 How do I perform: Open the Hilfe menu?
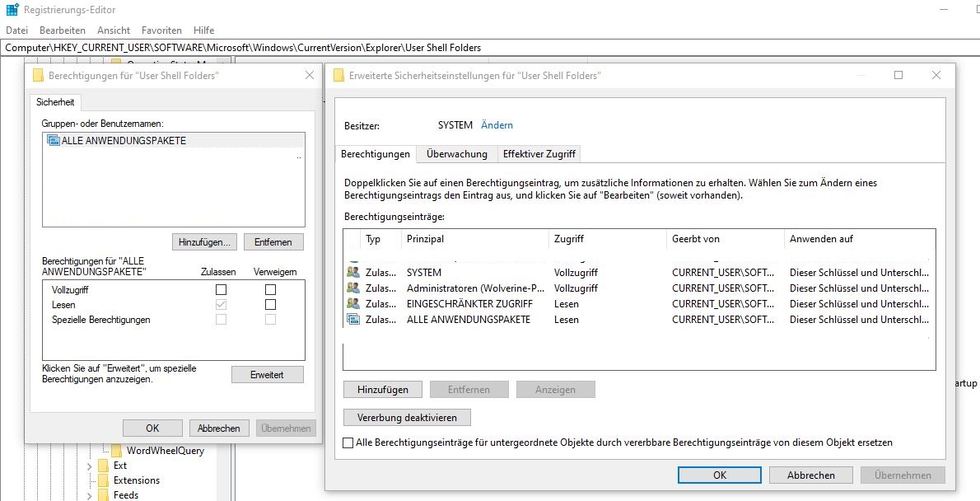click(203, 30)
